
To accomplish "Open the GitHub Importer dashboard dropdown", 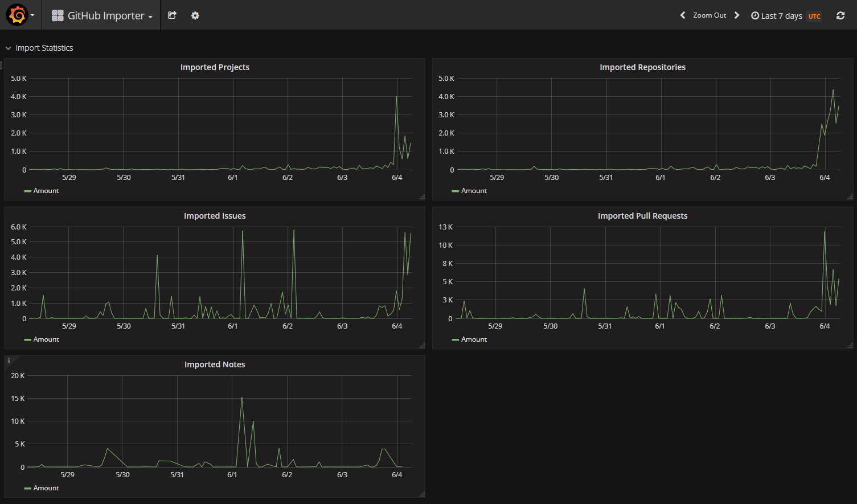I will click(x=102, y=15).
